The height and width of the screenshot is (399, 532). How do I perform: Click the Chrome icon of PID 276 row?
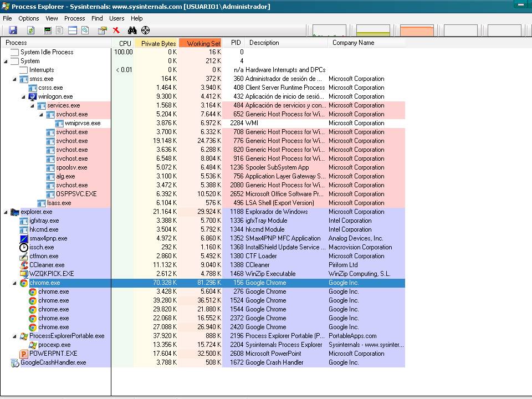33,292
